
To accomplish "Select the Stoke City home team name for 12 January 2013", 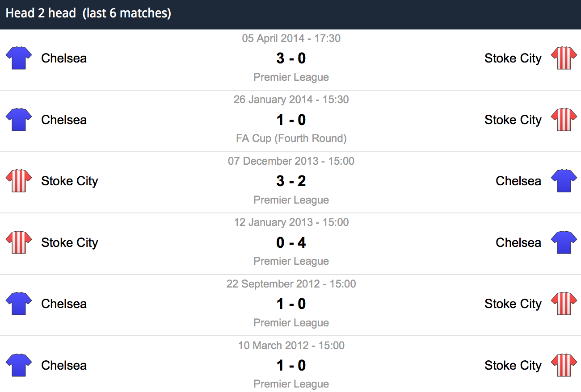I will [70, 242].
